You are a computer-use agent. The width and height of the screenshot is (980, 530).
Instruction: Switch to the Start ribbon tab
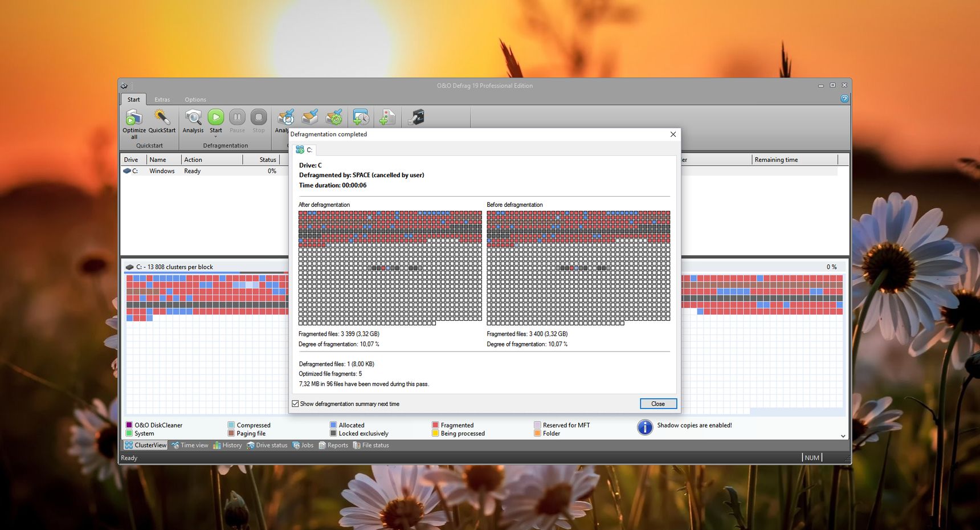[x=133, y=99]
